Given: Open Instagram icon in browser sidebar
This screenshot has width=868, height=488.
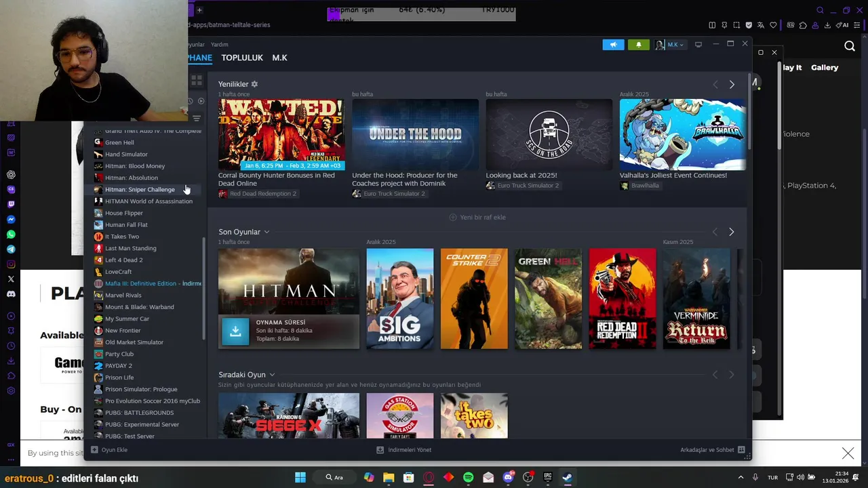Looking at the screenshot, I should (x=11, y=264).
